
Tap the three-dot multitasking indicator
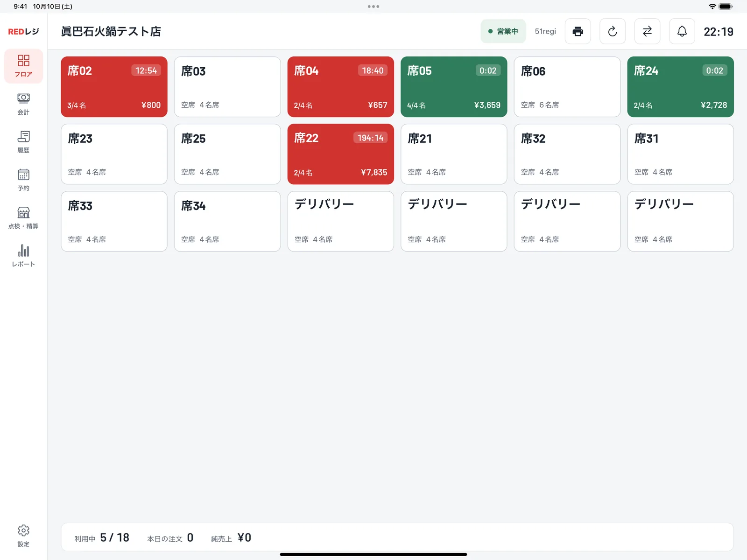pos(373,7)
